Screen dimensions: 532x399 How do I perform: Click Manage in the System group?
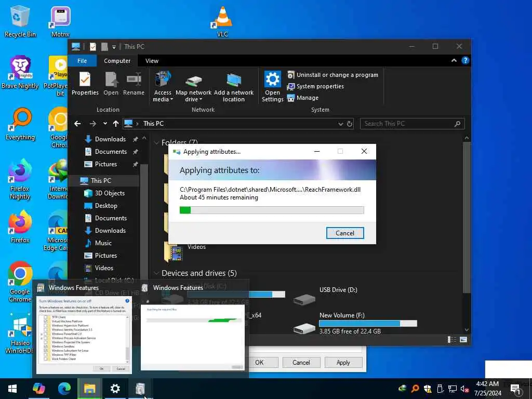[303, 98]
